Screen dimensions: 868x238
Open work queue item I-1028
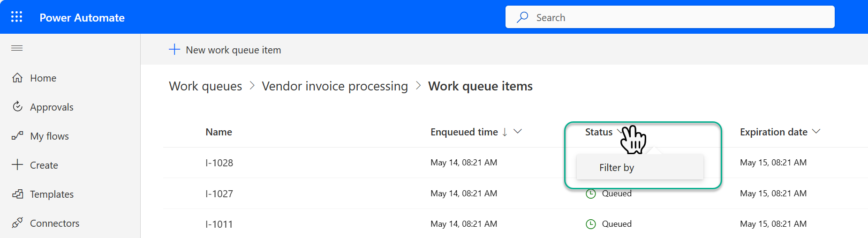219,163
